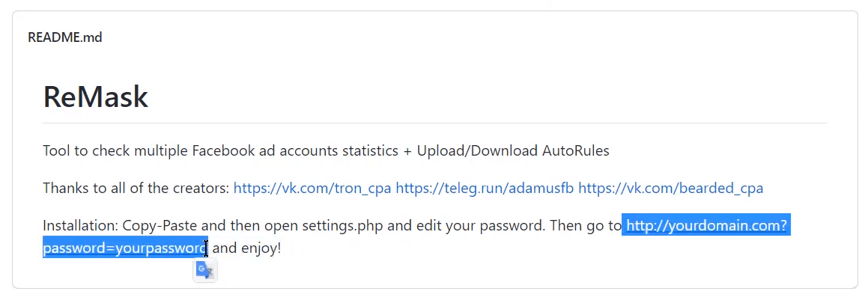Click the "and enjoy!" text

pos(247,248)
